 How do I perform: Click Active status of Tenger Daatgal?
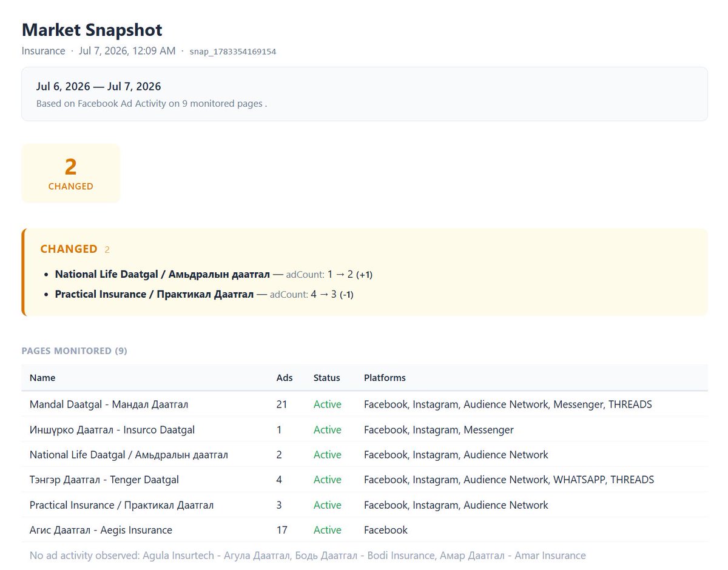pyautogui.click(x=328, y=480)
